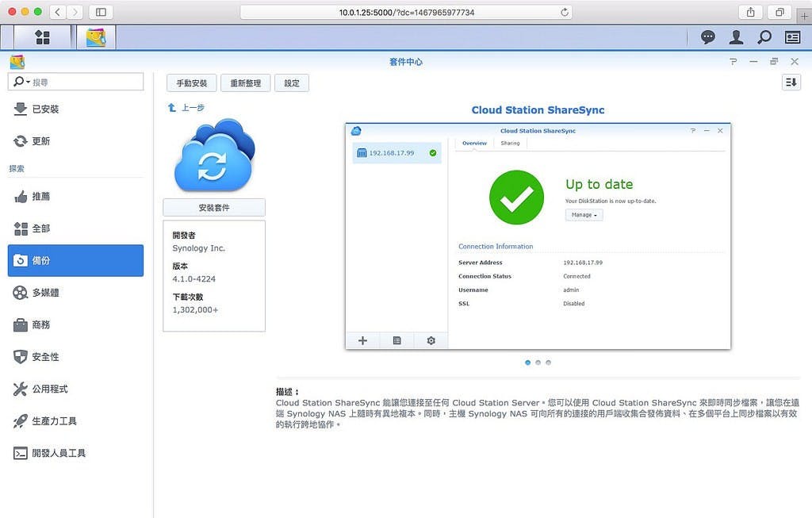The image size is (812, 518).
Task: Open the DSM search magnifier icon
Action: 764,36
